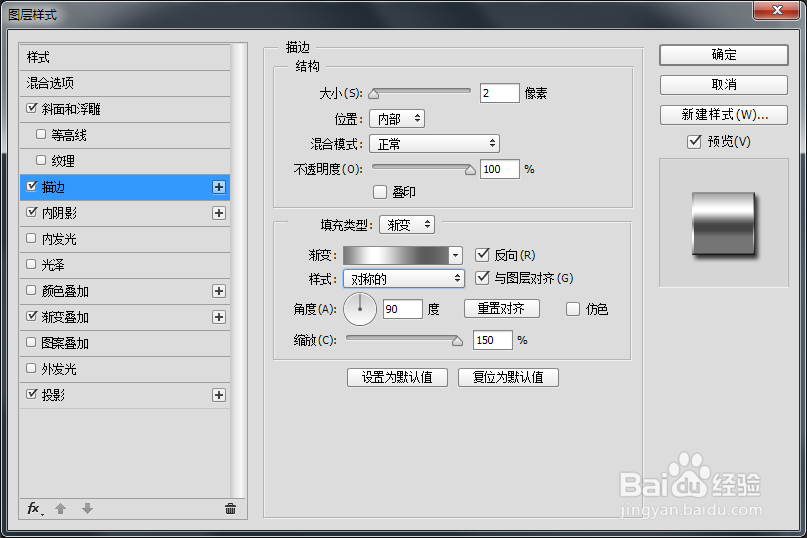
Task: Enable the 纹理 checkbox
Action: pos(41,160)
